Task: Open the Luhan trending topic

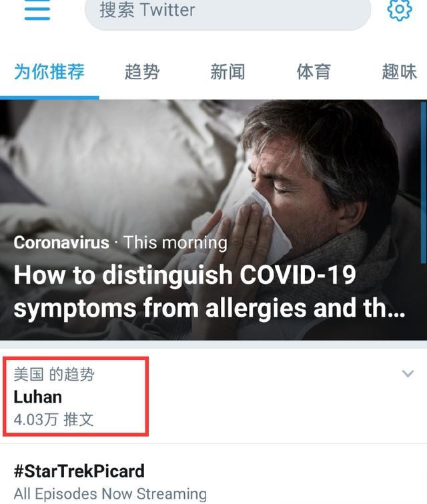Action: click(37, 397)
